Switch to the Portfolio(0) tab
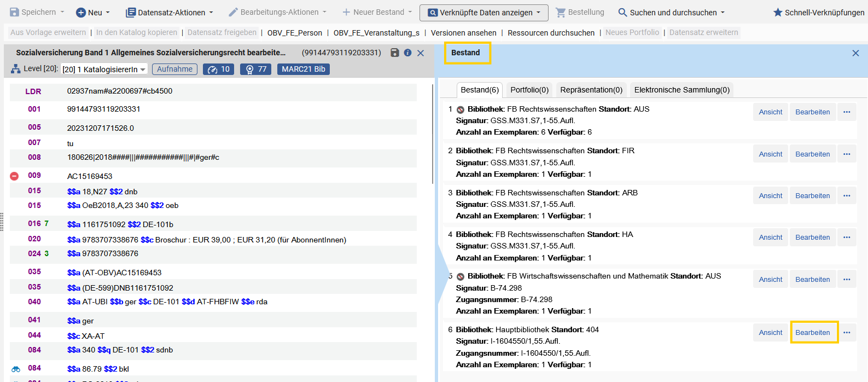The image size is (868, 382). click(x=529, y=90)
